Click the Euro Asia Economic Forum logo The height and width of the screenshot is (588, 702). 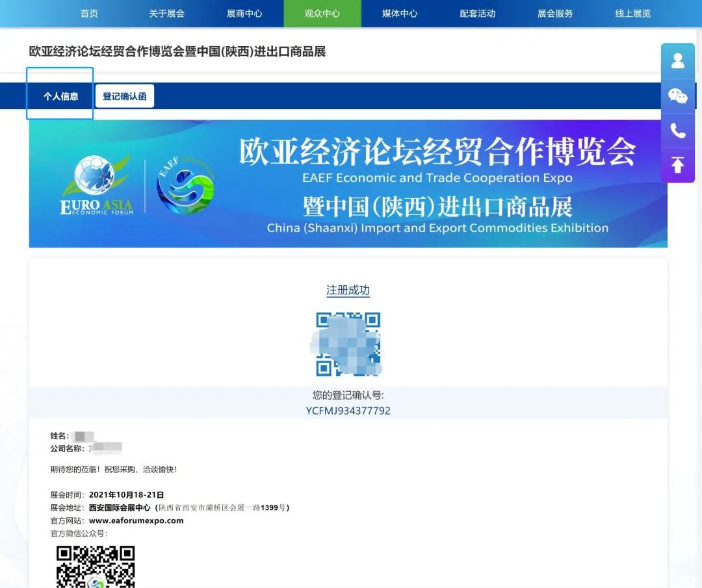(97, 185)
